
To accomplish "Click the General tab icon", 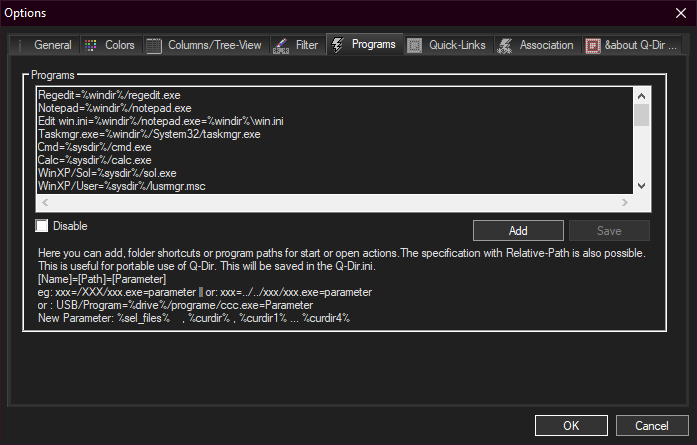I will (x=20, y=45).
